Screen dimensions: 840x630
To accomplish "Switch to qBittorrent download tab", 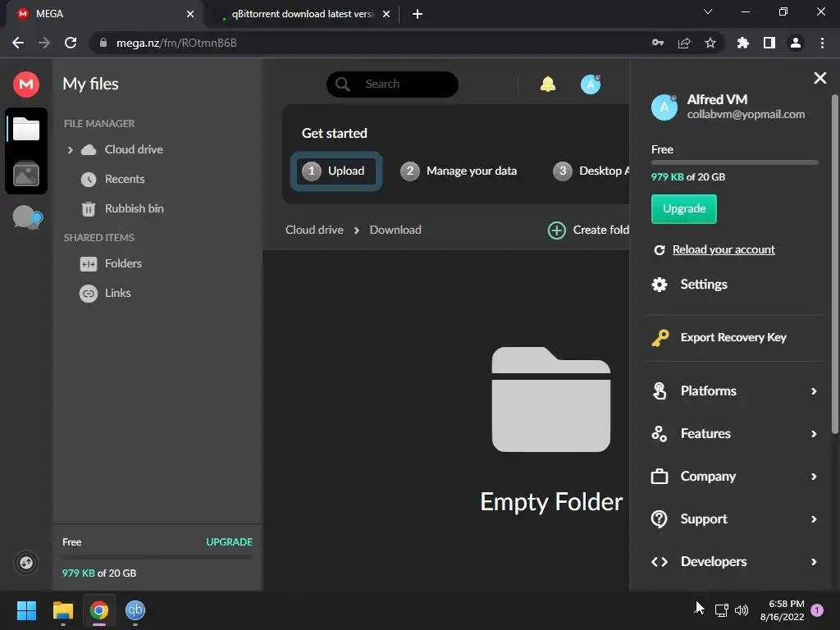I will pos(303,14).
